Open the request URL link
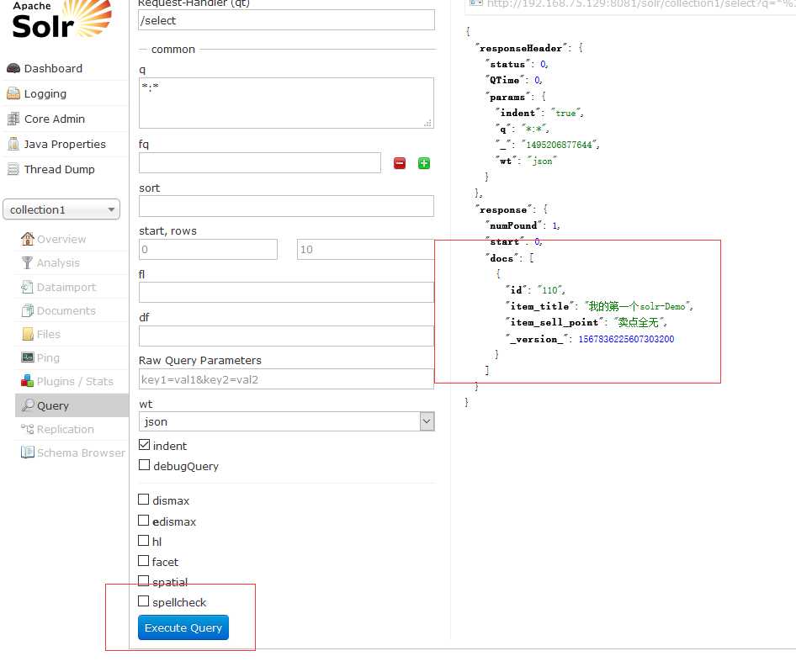Viewport: 796px width, 672px height. click(x=641, y=3)
